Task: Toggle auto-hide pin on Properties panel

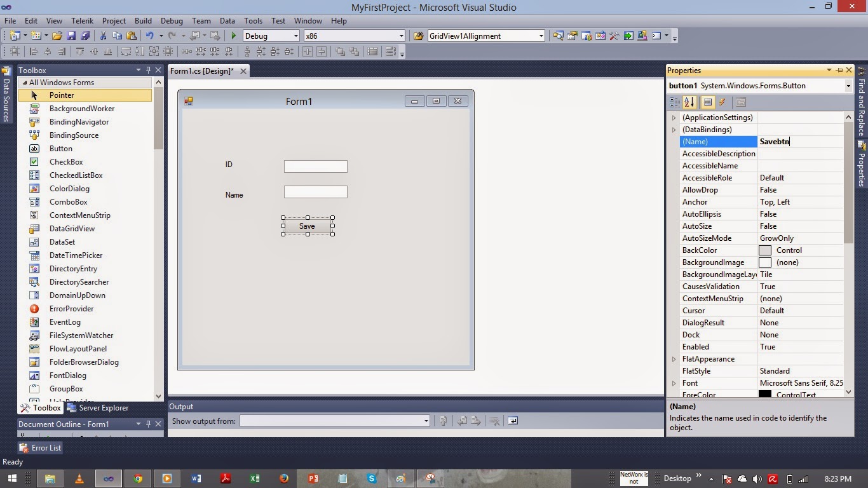Action: 839,70
